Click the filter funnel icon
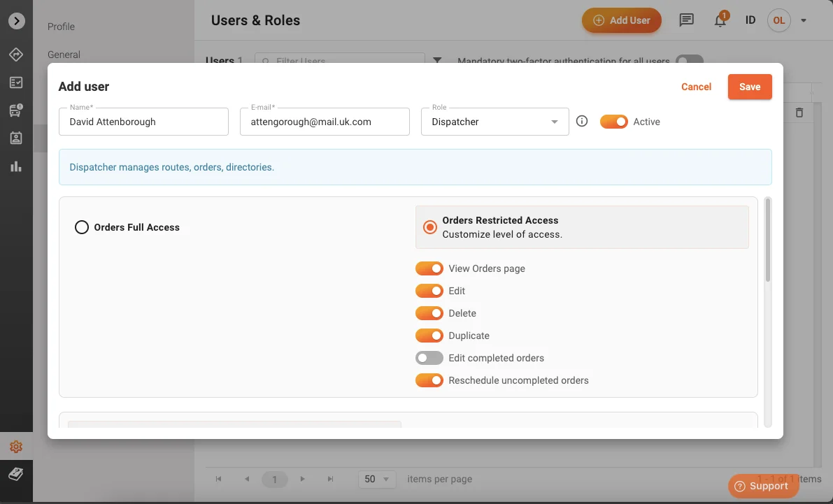Image resolution: width=833 pixels, height=504 pixels. 437,59
